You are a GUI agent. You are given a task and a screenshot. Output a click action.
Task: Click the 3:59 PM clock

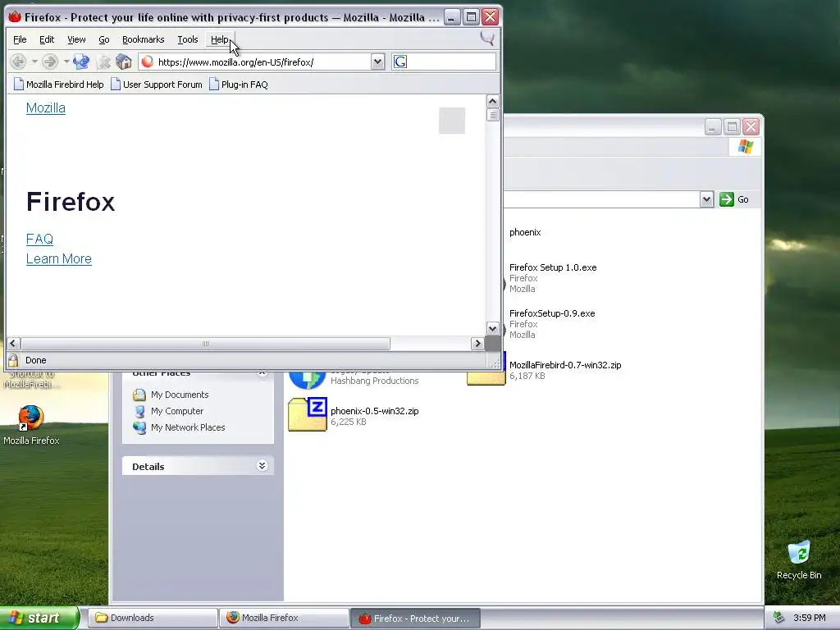(x=809, y=618)
